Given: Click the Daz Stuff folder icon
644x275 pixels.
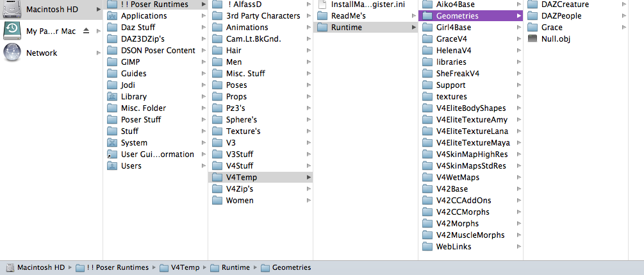Looking at the screenshot, I should point(112,28).
